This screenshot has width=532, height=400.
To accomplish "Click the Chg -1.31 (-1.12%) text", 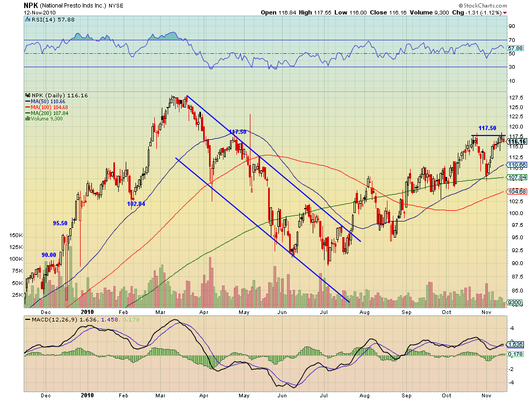I will (x=477, y=12).
